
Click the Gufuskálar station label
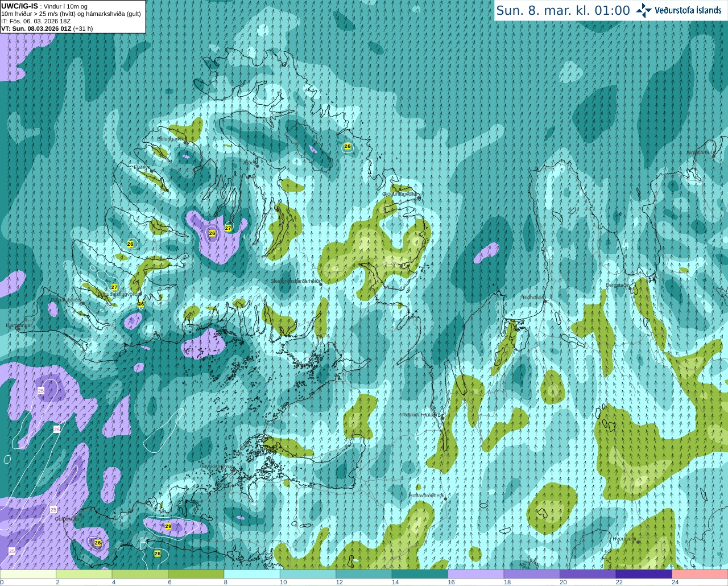click(x=67, y=518)
